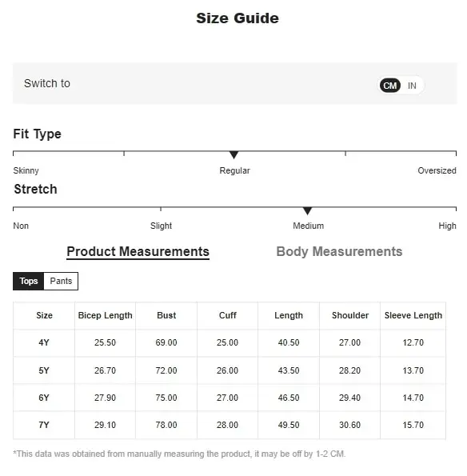Click the Stretch triangle marker at Medium
The image size is (467, 476).
click(307, 210)
